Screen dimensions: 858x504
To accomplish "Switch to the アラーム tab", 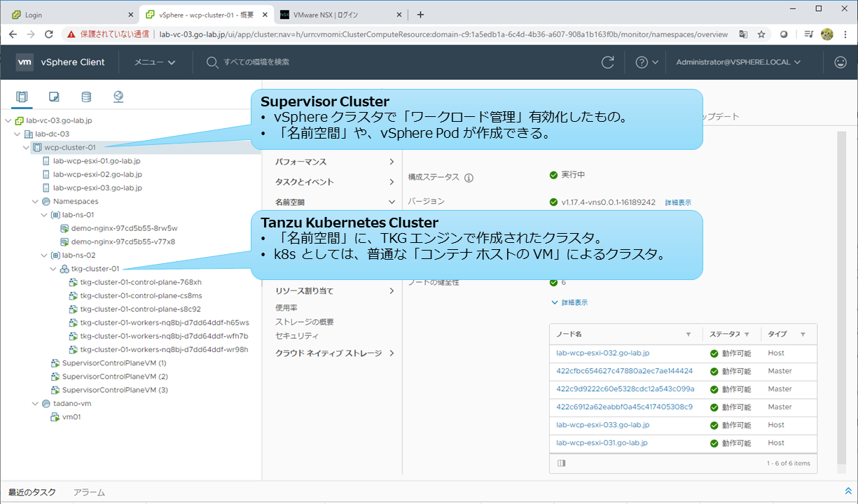I will click(x=89, y=492).
